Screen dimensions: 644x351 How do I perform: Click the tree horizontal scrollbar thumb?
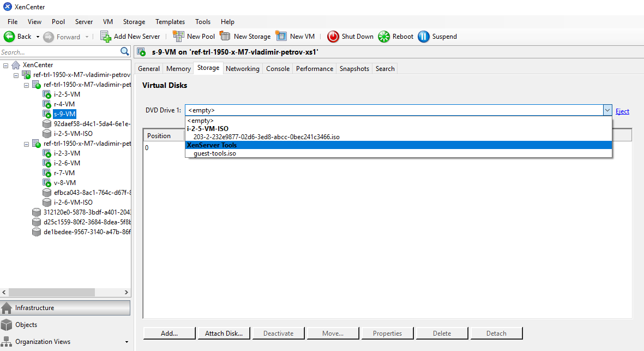(x=52, y=292)
